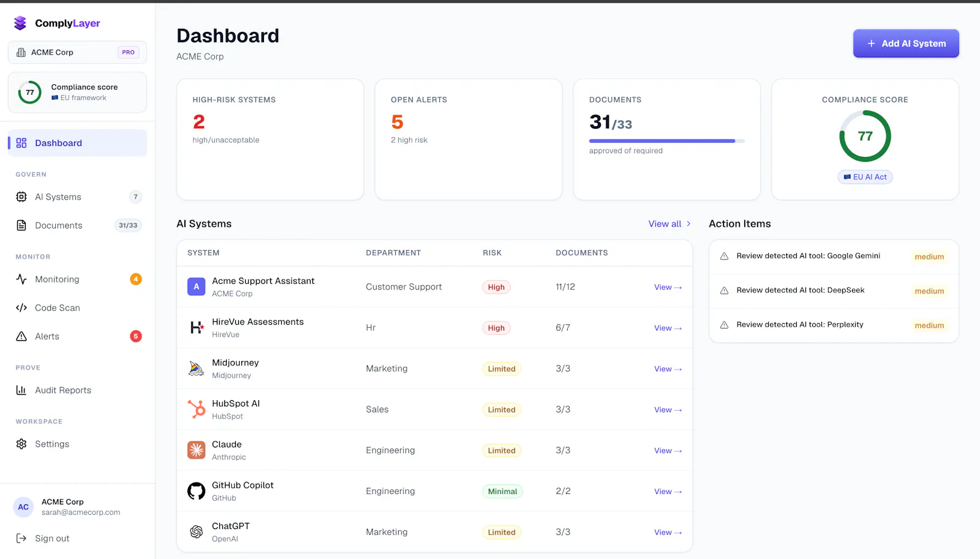The height and width of the screenshot is (559, 980).
Task: Click the PRO plan badge
Action: (x=128, y=52)
